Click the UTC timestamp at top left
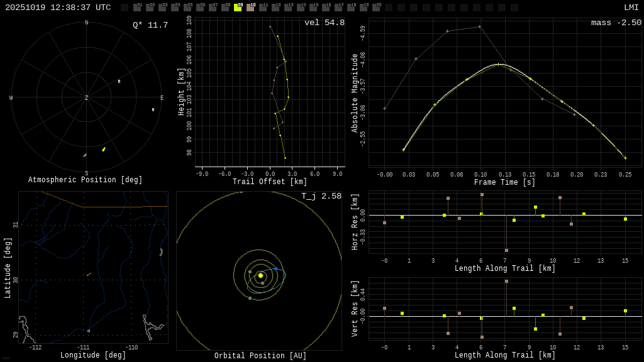Image resolution: width=644 pixels, height=362 pixels. click(x=58, y=8)
